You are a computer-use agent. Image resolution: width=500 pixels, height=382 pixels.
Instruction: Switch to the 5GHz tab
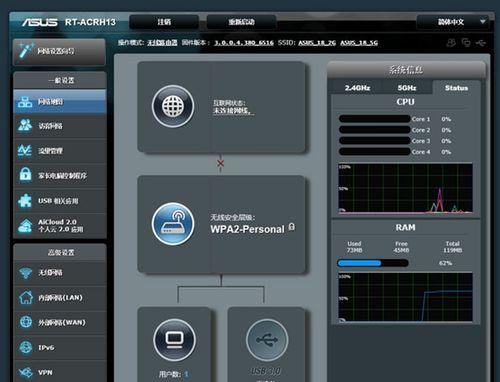coord(407,88)
